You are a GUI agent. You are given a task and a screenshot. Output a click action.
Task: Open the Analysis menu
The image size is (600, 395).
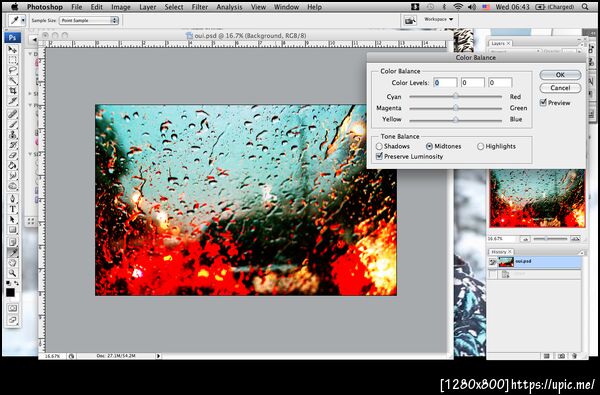point(229,7)
